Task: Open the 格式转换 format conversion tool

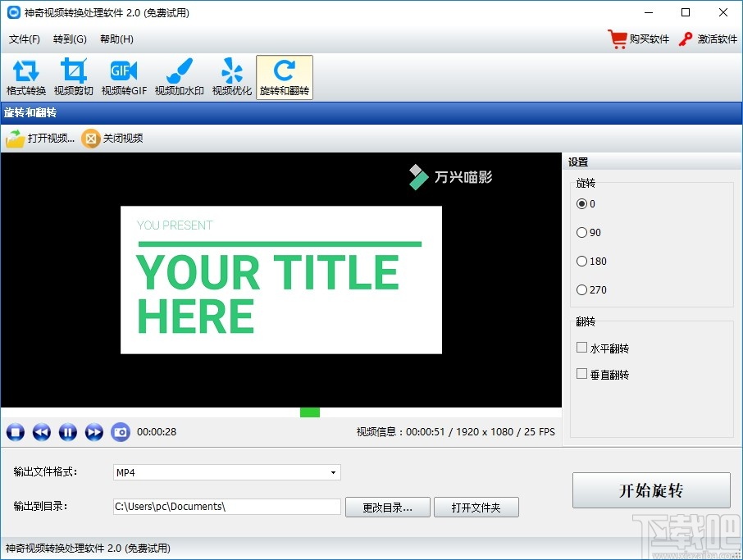Action: [x=26, y=78]
